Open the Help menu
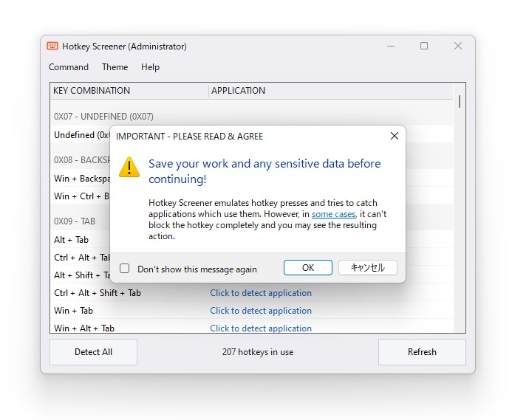The image size is (529, 420). tap(150, 67)
